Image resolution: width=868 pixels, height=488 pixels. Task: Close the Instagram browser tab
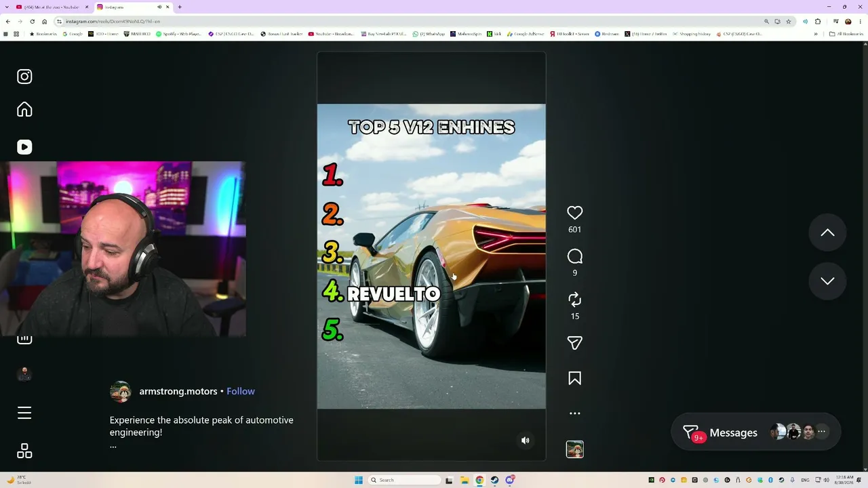(167, 7)
